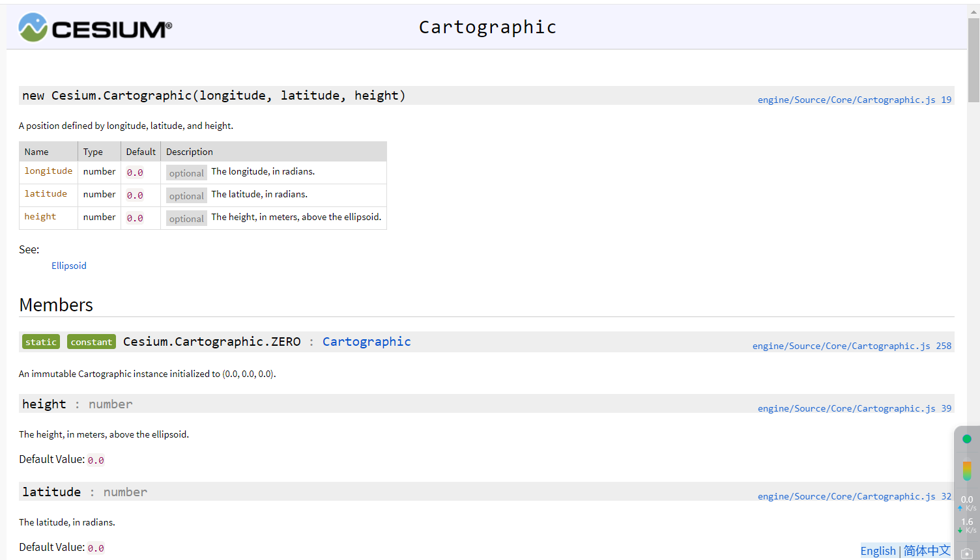The image size is (980, 560).
Task: Click the Members section heading
Action: click(56, 305)
